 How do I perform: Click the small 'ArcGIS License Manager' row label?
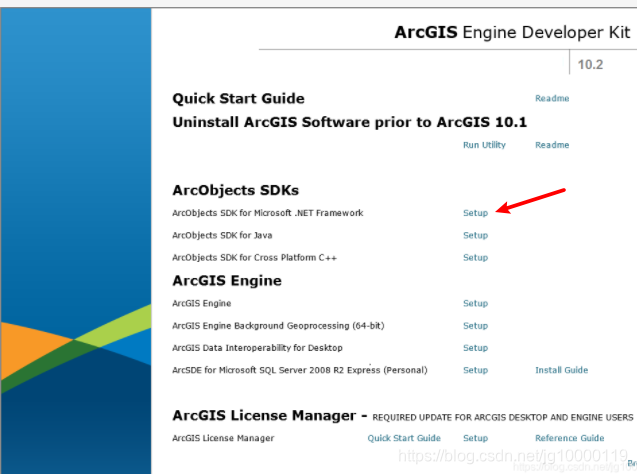(x=223, y=438)
